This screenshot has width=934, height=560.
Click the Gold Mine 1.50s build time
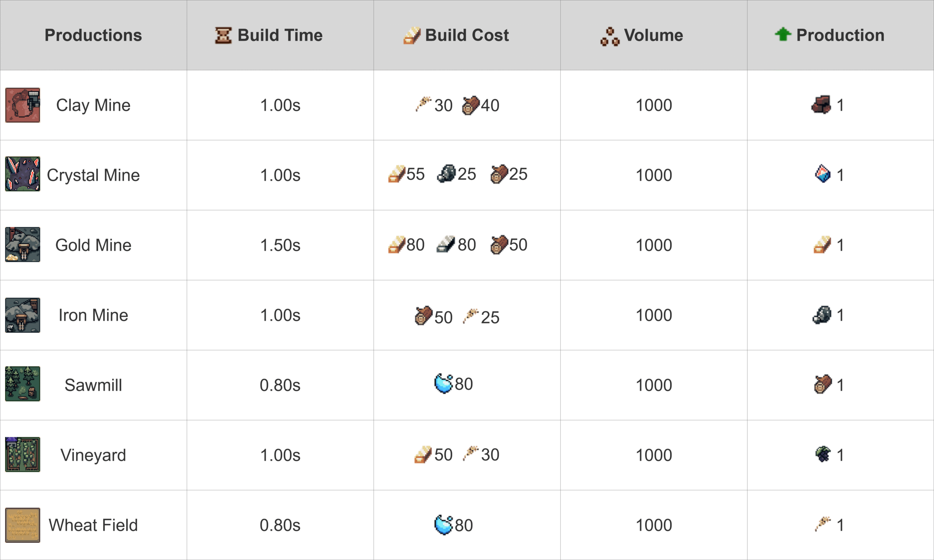click(280, 245)
